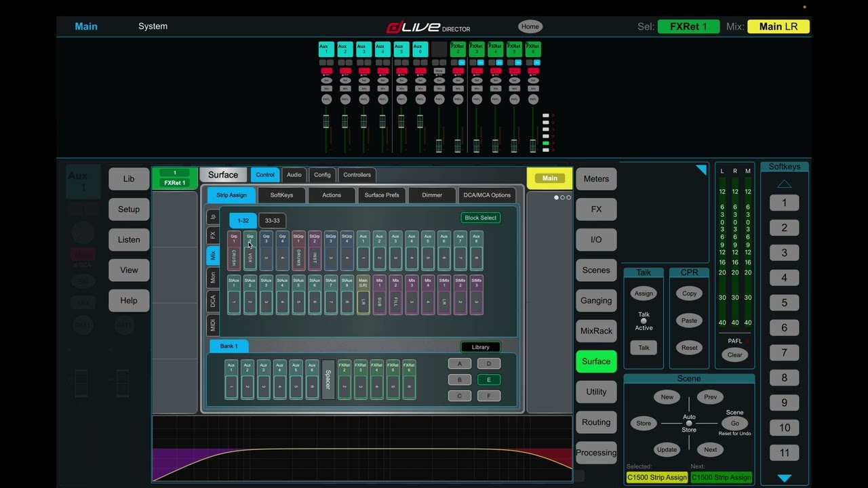Toggle Mute on the blank spacer fader strip

(x=439, y=70)
